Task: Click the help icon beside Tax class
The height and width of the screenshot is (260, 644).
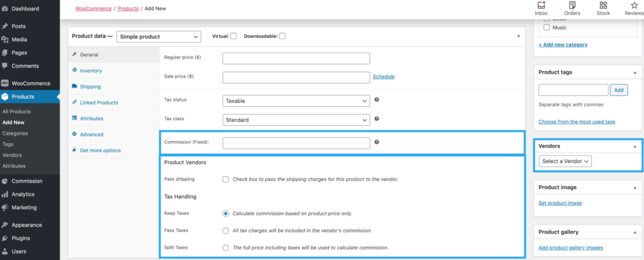Action: click(x=377, y=119)
